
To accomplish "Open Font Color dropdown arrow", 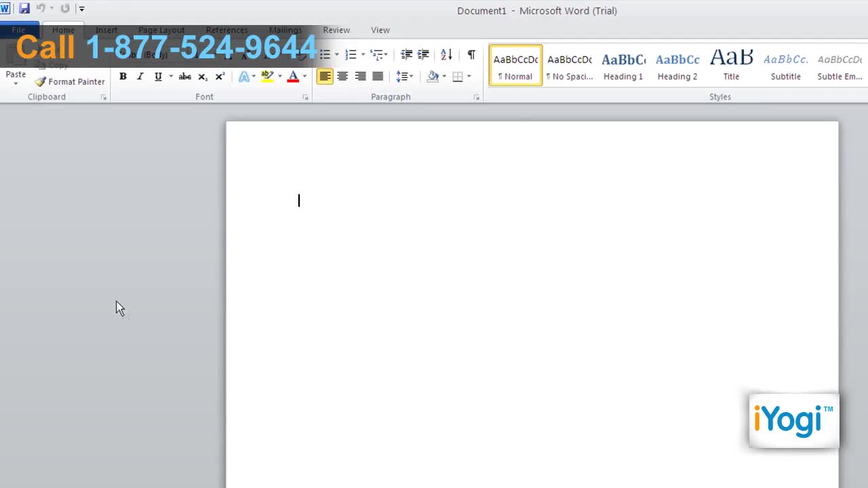I will (x=304, y=77).
